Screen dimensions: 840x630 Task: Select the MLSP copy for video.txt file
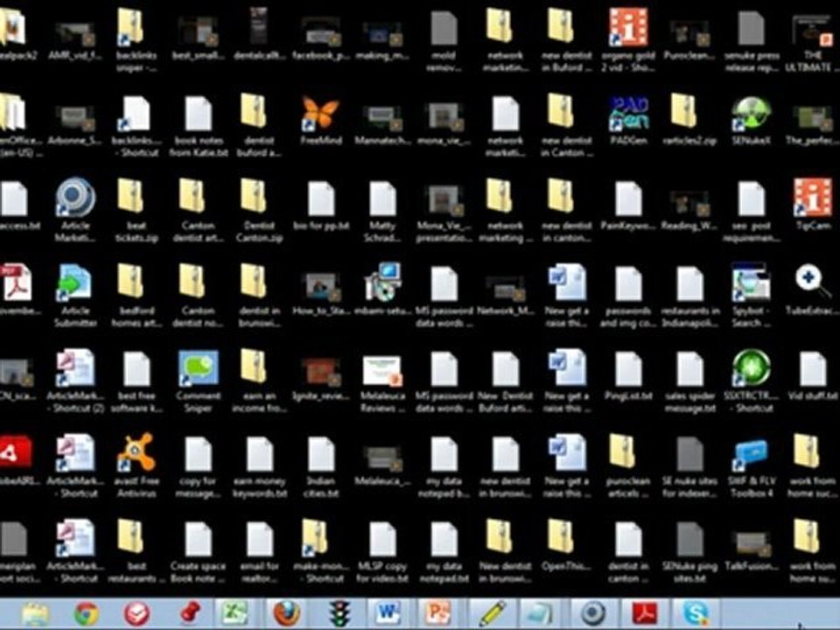(382, 550)
